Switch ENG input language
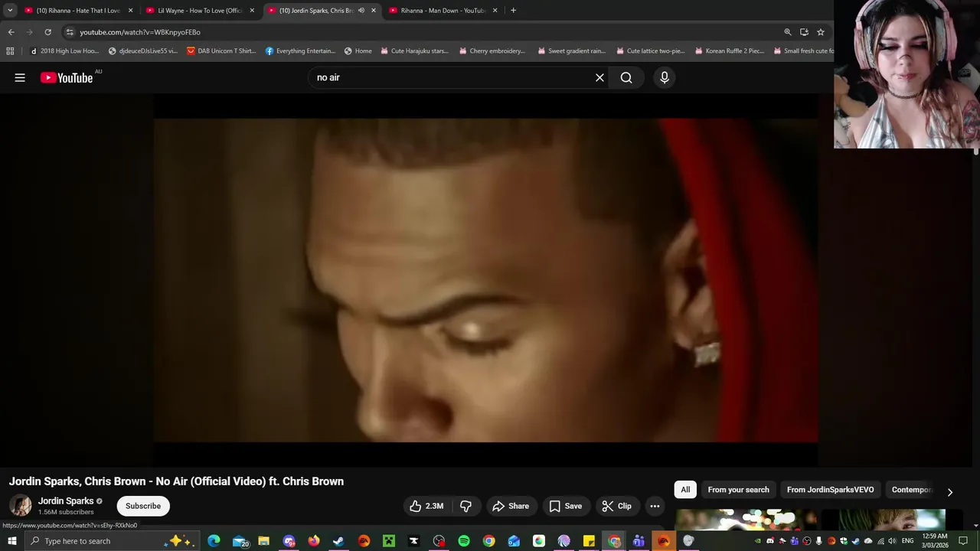The image size is (980, 551). point(908,541)
